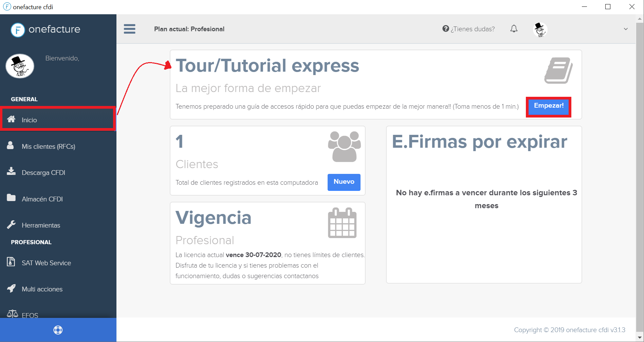Toggle the sidebar with the hamburger menu
This screenshot has width=644, height=342.
tap(129, 29)
